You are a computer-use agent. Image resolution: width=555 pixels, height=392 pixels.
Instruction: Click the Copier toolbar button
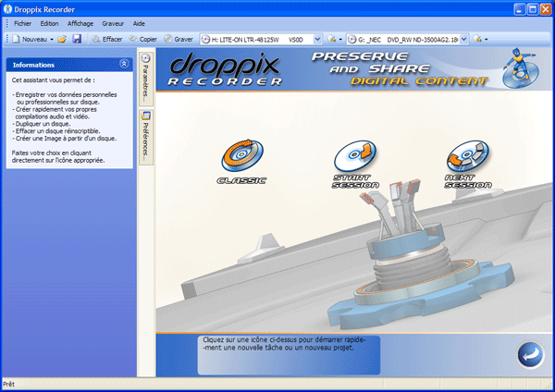(143, 39)
